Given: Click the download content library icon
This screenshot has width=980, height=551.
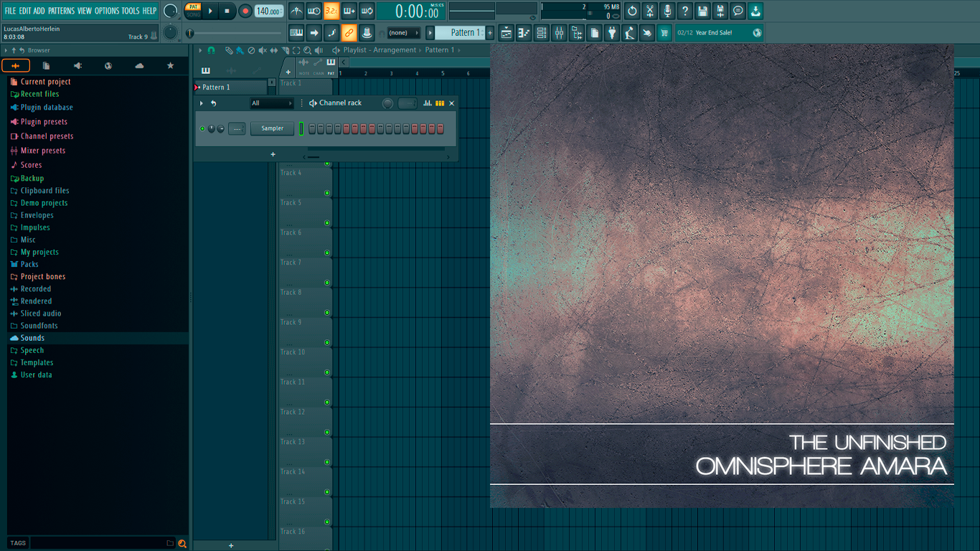Looking at the screenshot, I should pyautogui.click(x=755, y=11).
